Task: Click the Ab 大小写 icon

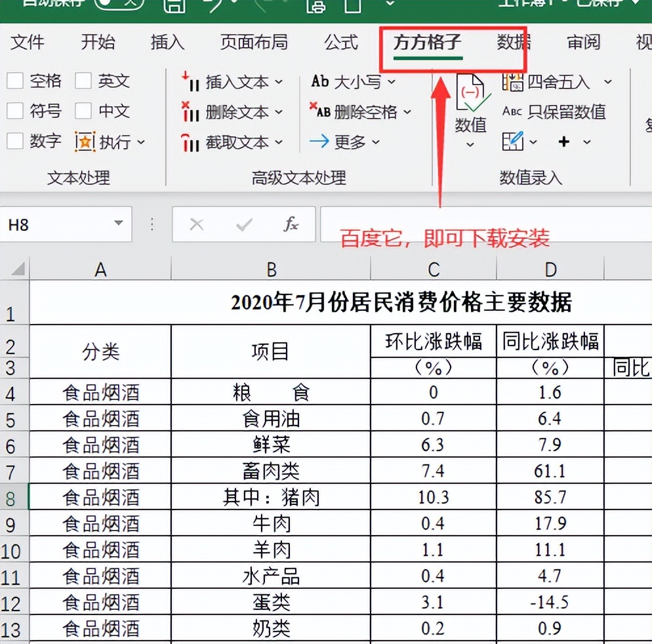Action: click(322, 82)
